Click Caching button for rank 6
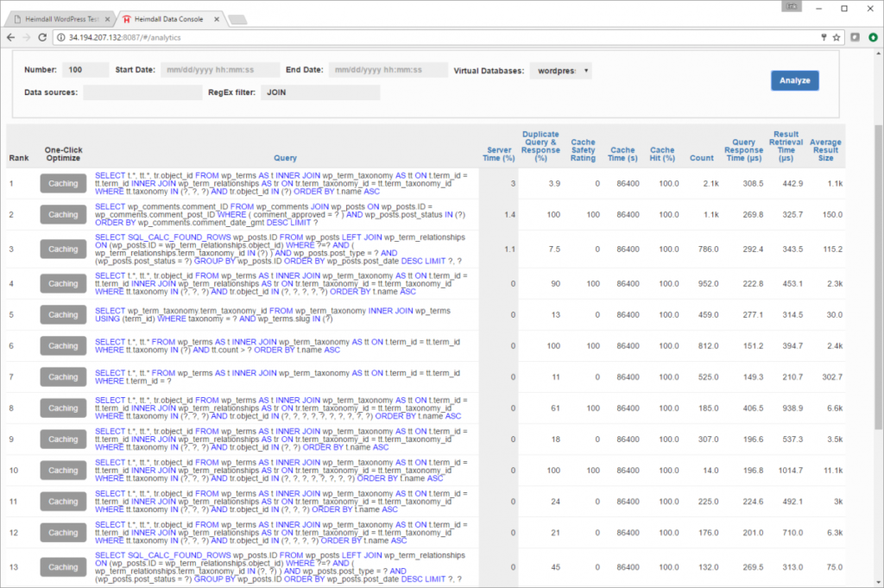The image size is (884, 588). click(63, 345)
